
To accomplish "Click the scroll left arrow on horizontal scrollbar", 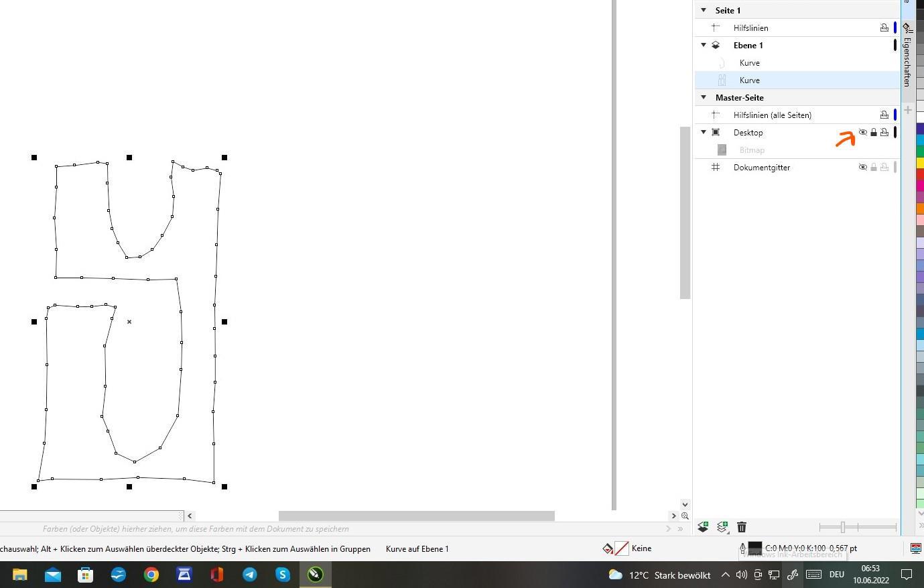I will [x=190, y=516].
